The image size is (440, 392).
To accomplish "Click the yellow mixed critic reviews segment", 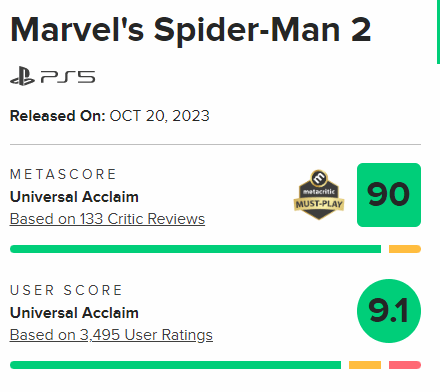I will (405, 249).
